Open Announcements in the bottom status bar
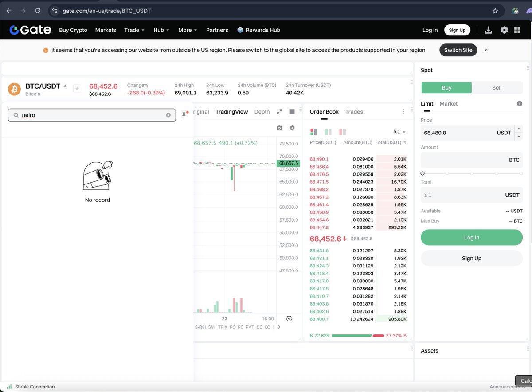532x392 pixels. (507, 387)
